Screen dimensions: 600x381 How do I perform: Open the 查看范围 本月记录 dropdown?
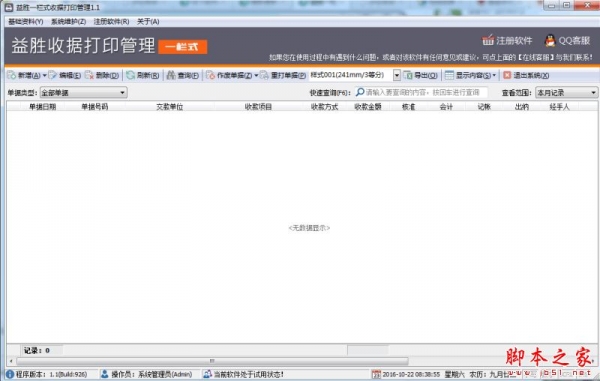566,93
